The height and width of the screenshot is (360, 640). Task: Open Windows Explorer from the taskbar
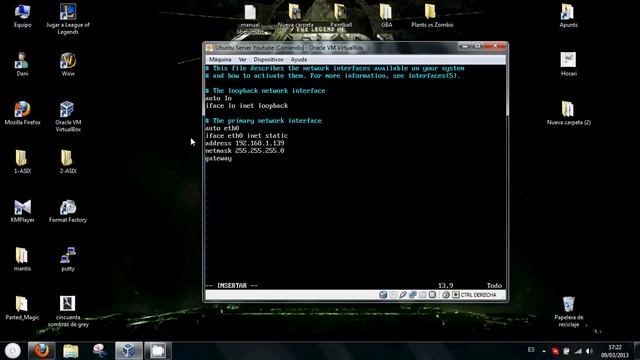pyautogui.click(x=71, y=351)
